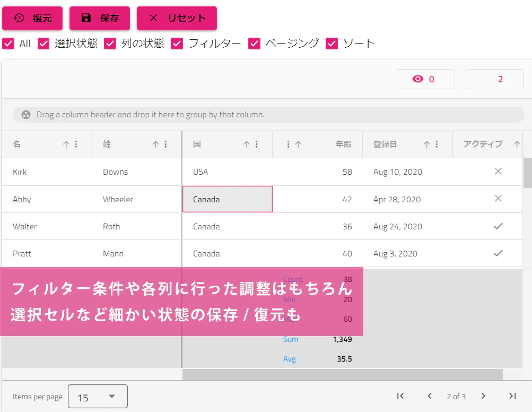The image size is (532, 412).
Task: Open the Items per page dropdown
Action: [x=98, y=397]
